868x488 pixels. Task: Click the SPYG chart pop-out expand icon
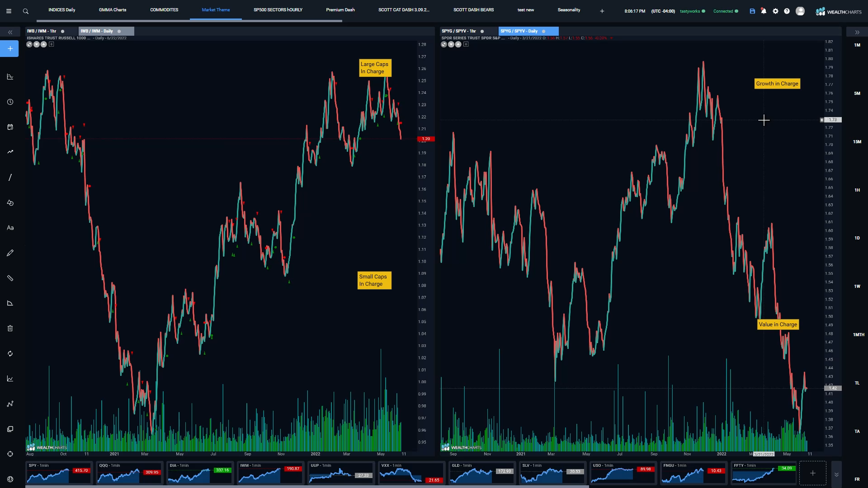pos(444,44)
